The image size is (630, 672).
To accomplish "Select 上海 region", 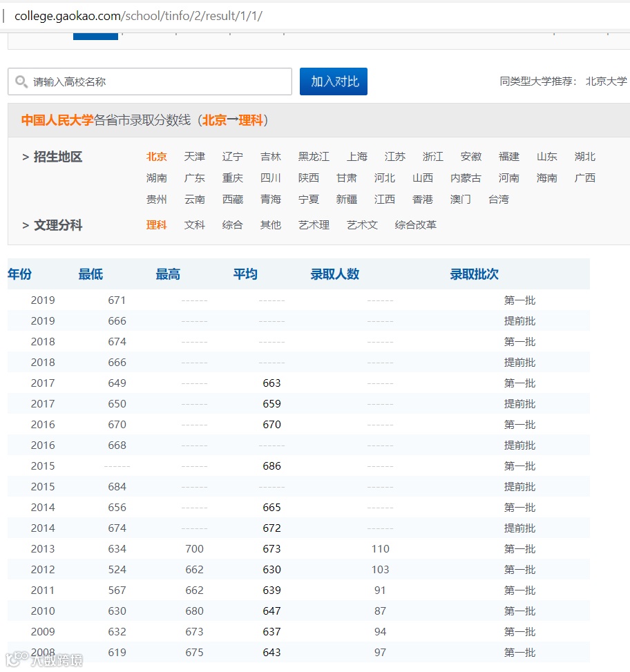I will [357, 156].
